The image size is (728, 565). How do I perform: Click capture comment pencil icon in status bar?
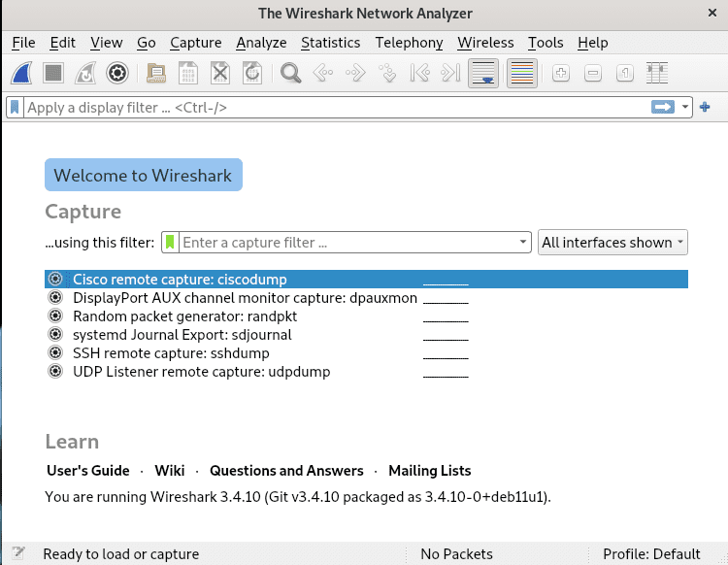coord(18,553)
